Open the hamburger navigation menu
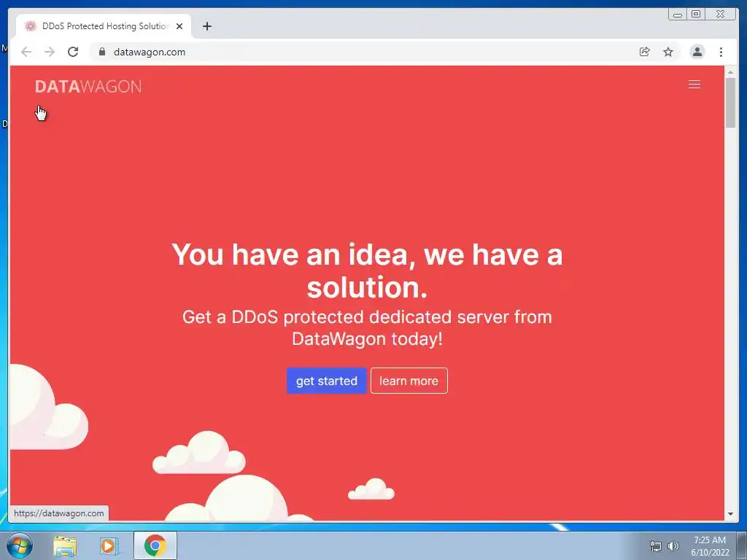This screenshot has height=560, width=747. coord(694,85)
